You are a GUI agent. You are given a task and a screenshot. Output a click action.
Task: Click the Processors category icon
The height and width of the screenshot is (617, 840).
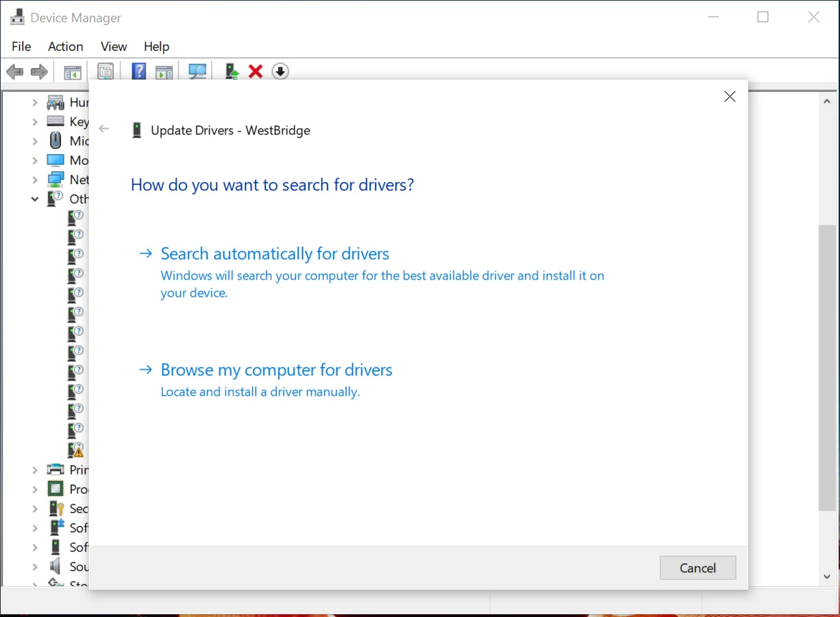[56, 489]
